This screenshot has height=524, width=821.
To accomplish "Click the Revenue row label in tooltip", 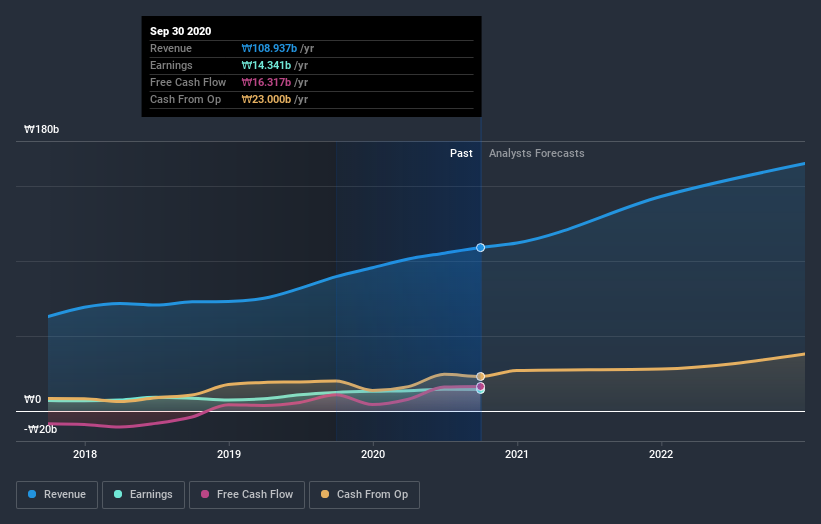I will click(x=171, y=48).
